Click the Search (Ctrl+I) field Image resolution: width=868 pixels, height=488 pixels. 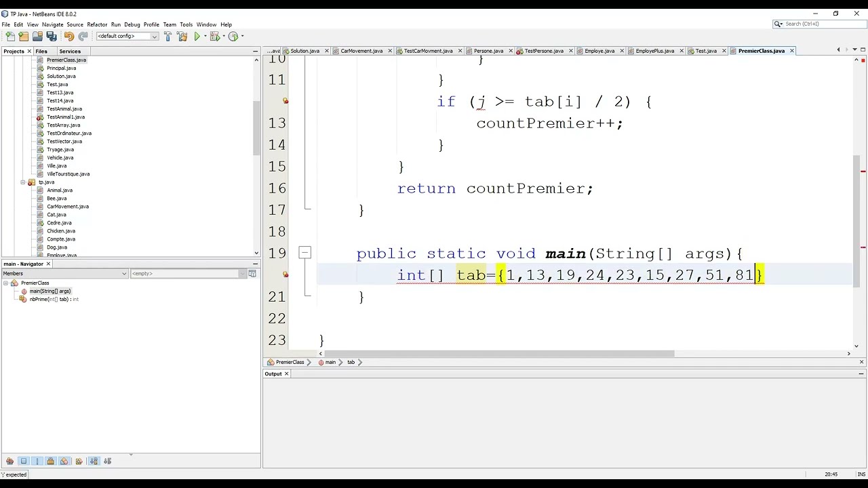click(818, 24)
